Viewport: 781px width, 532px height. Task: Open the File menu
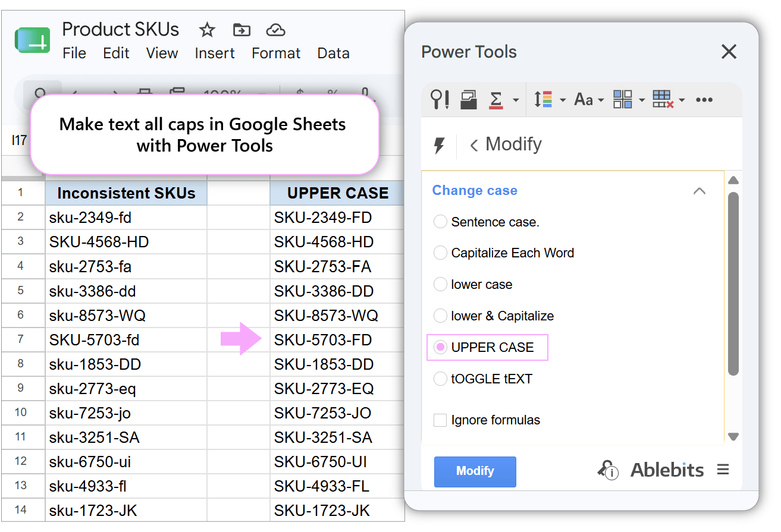coord(74,53)
